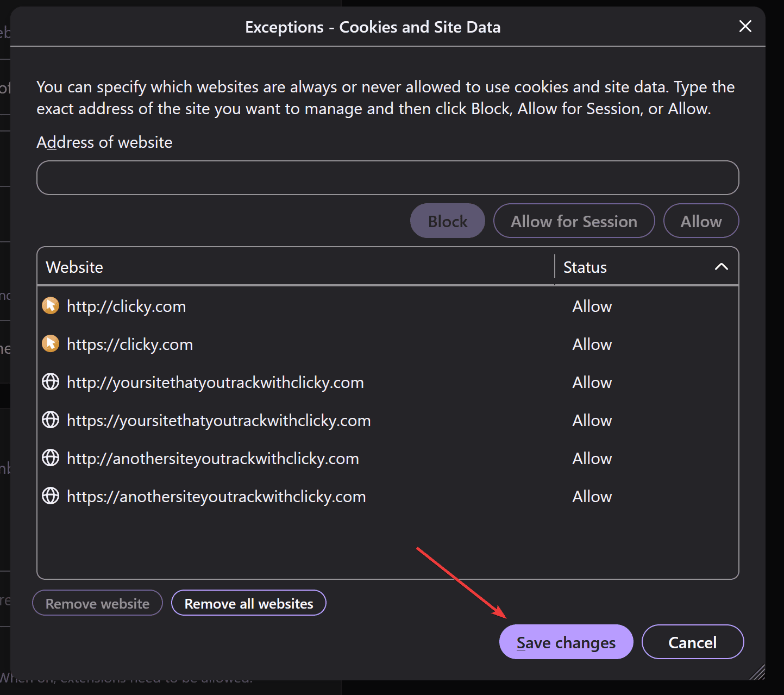Select https://yoursitethatyoutrackwithclicky.com row
The image size is (784, 695).
coord(388,420)
